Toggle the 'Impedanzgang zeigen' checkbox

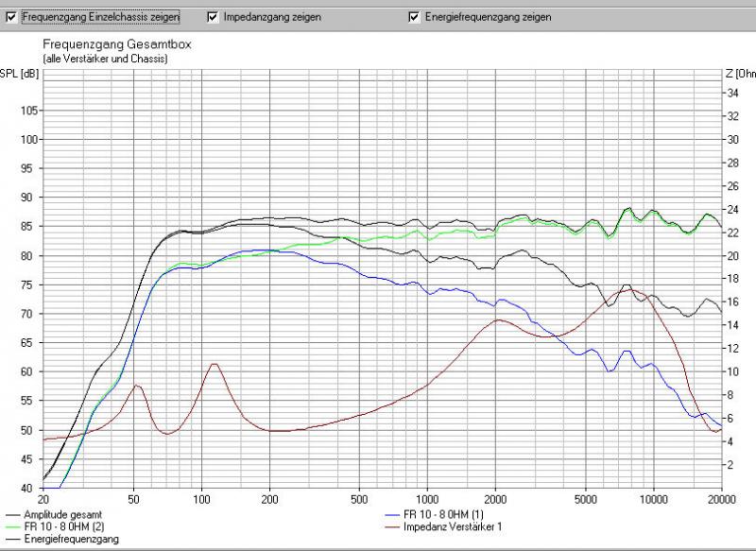coord(213,17)
